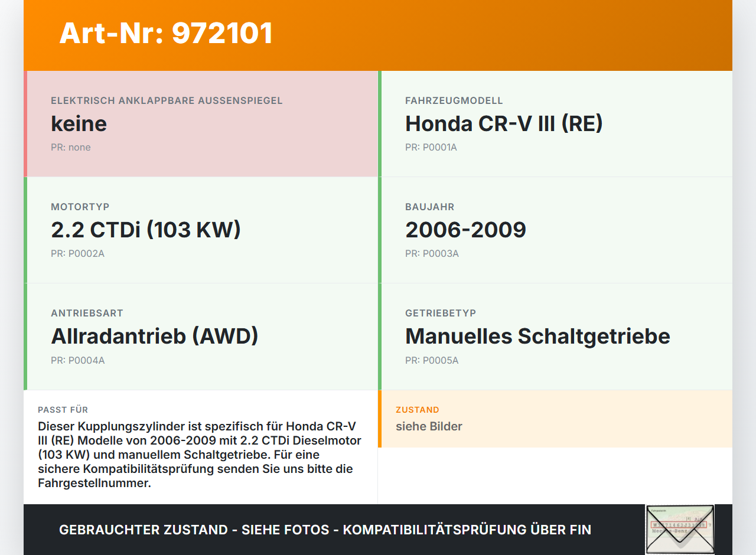Click the footer text "GEBRAUCHTER ZUSTAND - SIEHE FOTOS"

tap(194, 530)
